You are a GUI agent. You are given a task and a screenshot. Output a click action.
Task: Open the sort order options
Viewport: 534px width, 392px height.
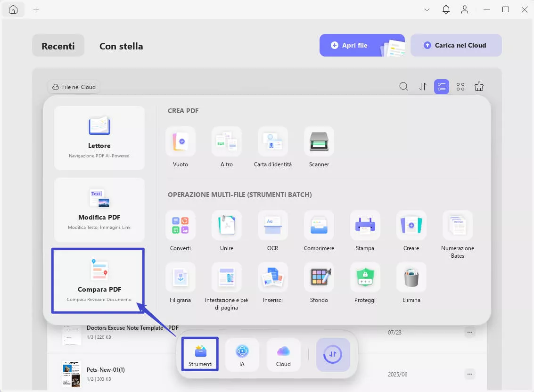423,87
